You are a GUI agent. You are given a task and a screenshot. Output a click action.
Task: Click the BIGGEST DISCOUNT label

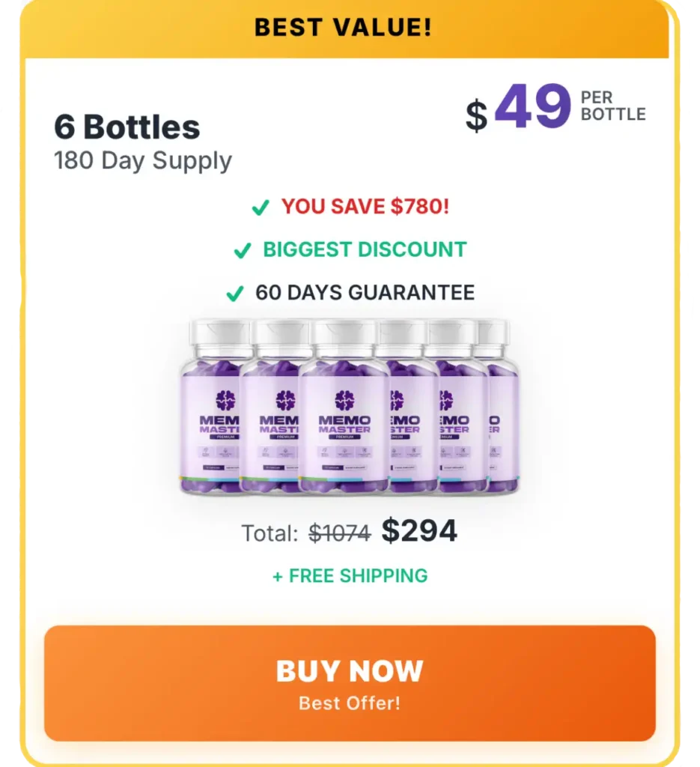click(x=365, y=249)
